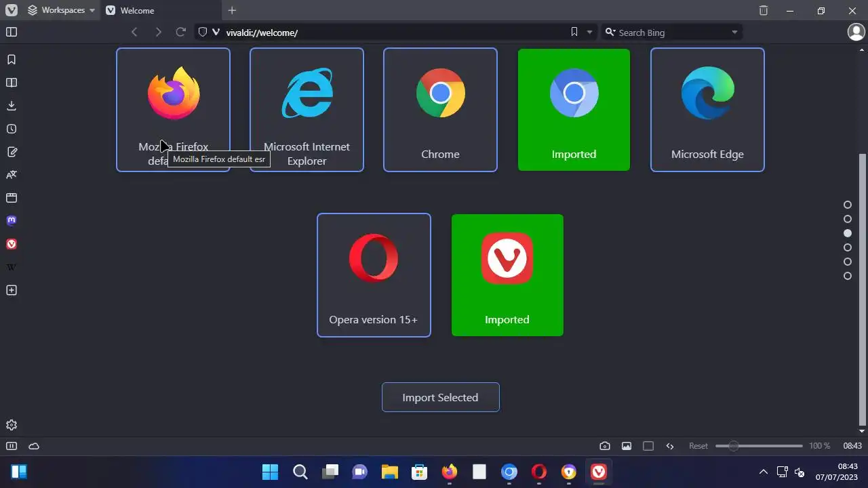The width and height of the screenshot is (868, 488).
Task: Launch Opera from the taskbar
Action: 539,472
